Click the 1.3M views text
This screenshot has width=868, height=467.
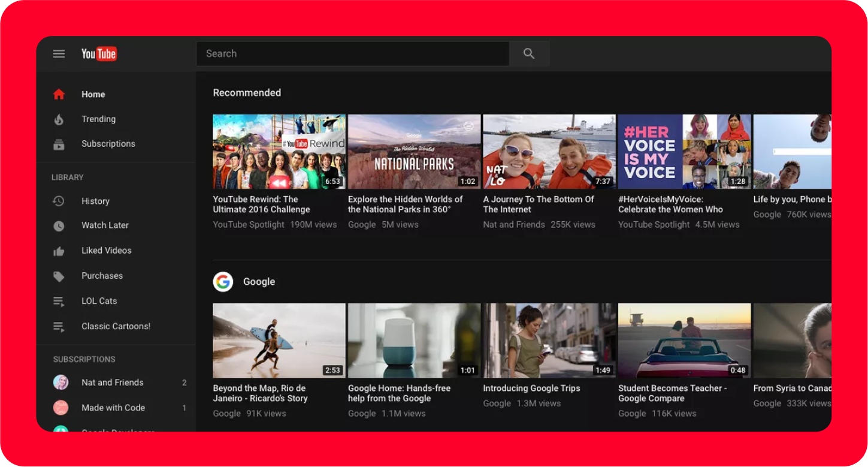[539, 403]
